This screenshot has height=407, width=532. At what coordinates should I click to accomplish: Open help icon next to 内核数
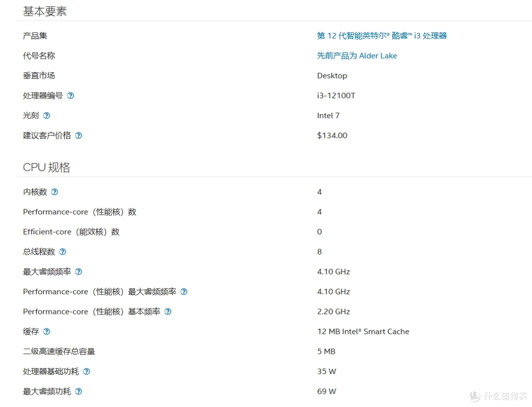[55, 192]
